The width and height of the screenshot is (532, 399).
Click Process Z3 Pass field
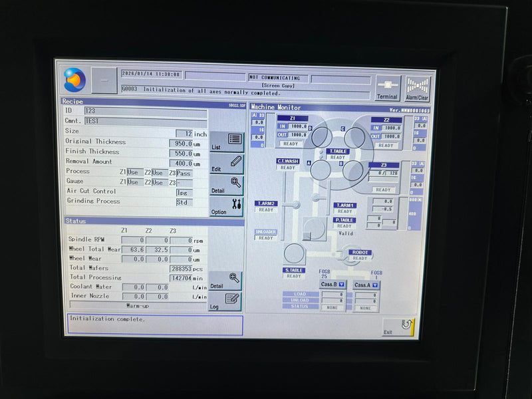(184, 174)
